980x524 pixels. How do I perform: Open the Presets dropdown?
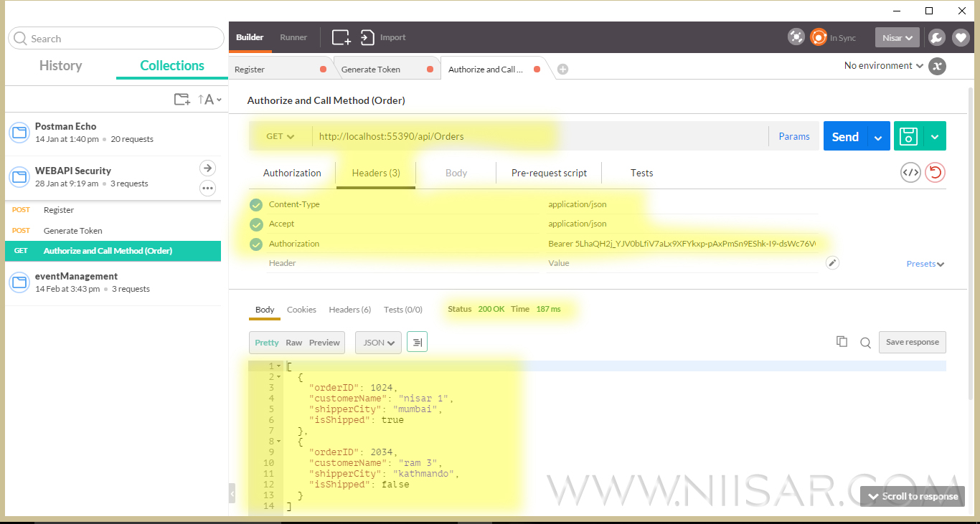[x=925, y=264]
